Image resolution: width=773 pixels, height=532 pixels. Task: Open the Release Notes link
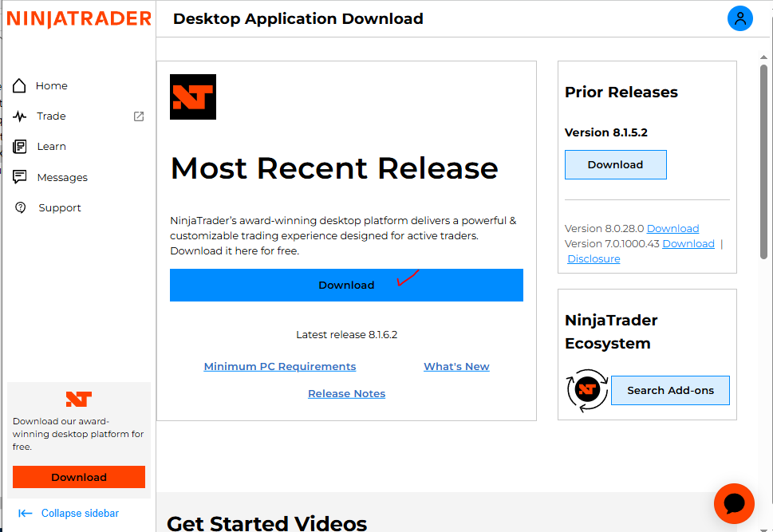tap(346, 393)
